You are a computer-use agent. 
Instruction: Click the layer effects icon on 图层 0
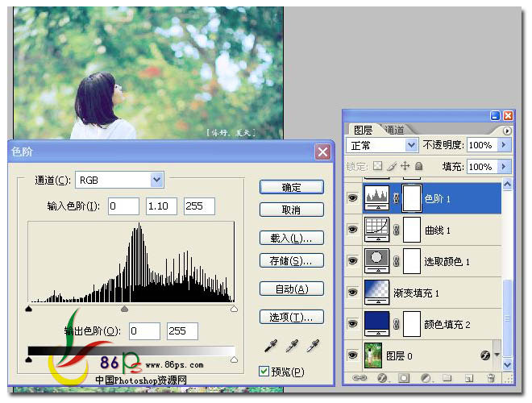(486, 354)
